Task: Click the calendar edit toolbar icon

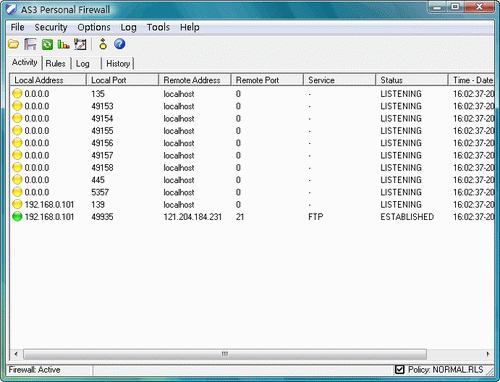Action: (80, 44)
